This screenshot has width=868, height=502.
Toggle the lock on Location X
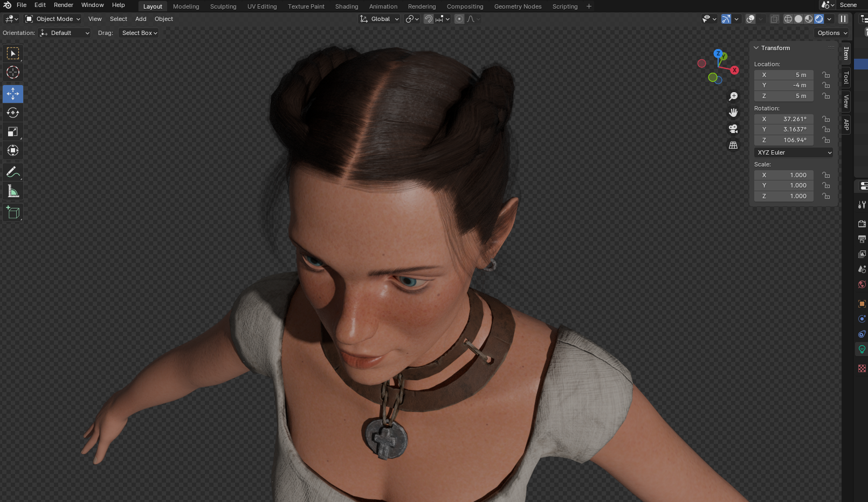coord(826,75)
